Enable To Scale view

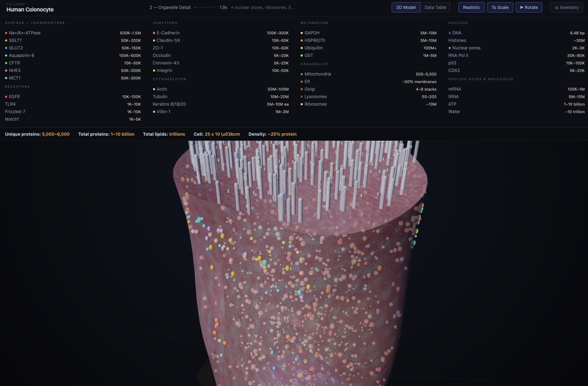tap(500, 7)
